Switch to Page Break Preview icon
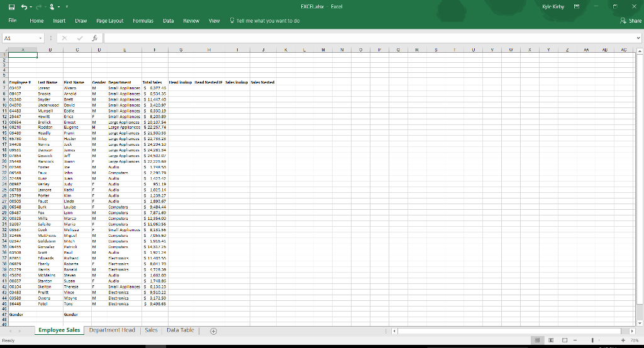The image size is (644, 348). tap(565, 340)
